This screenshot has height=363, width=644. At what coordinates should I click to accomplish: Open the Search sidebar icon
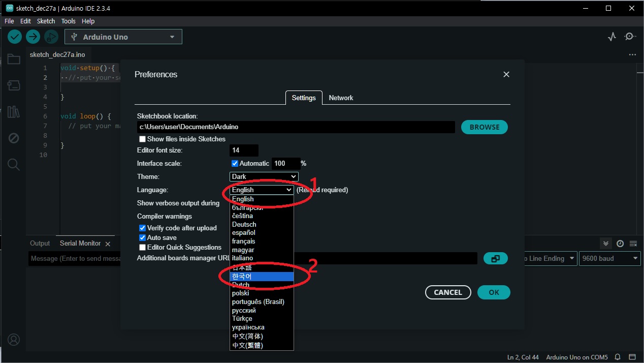(x=14, y=164)
